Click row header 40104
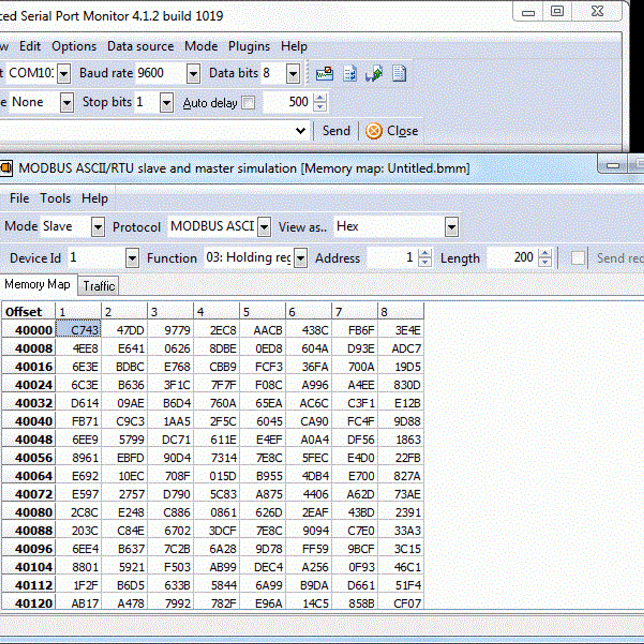 click(x=29, y=567)
